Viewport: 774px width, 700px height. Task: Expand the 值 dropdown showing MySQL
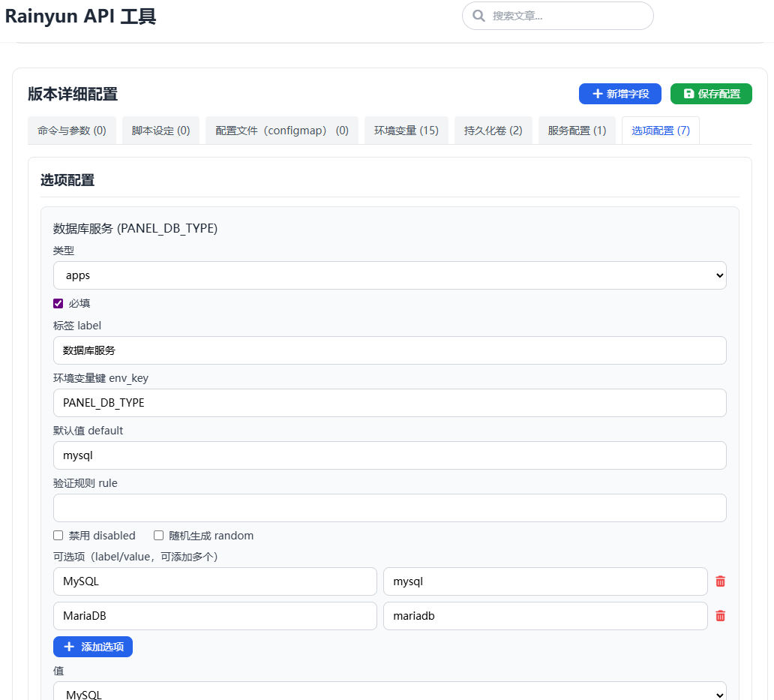[389, 693]
